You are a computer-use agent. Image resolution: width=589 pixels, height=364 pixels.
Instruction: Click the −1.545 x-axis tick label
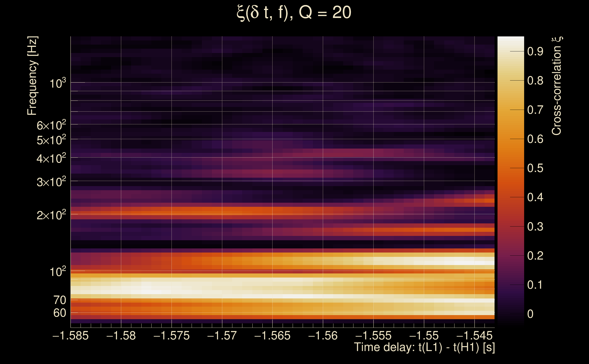(x=474, y=336)
